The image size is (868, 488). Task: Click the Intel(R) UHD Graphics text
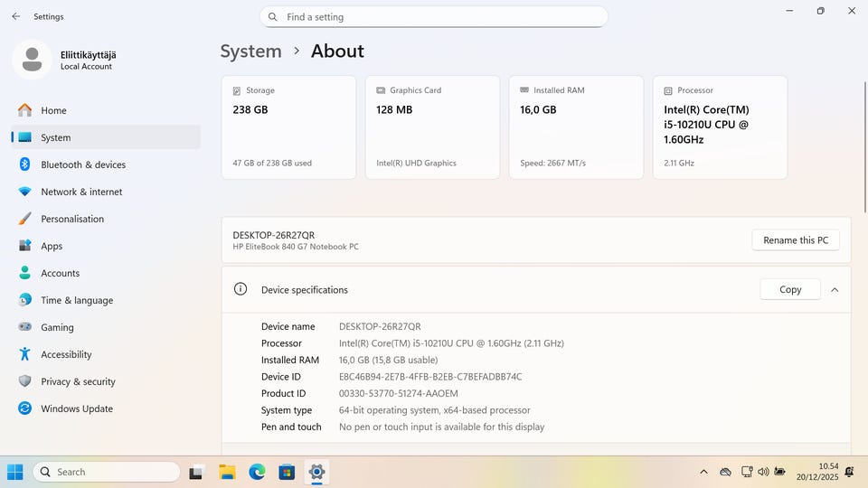(416, 164)
